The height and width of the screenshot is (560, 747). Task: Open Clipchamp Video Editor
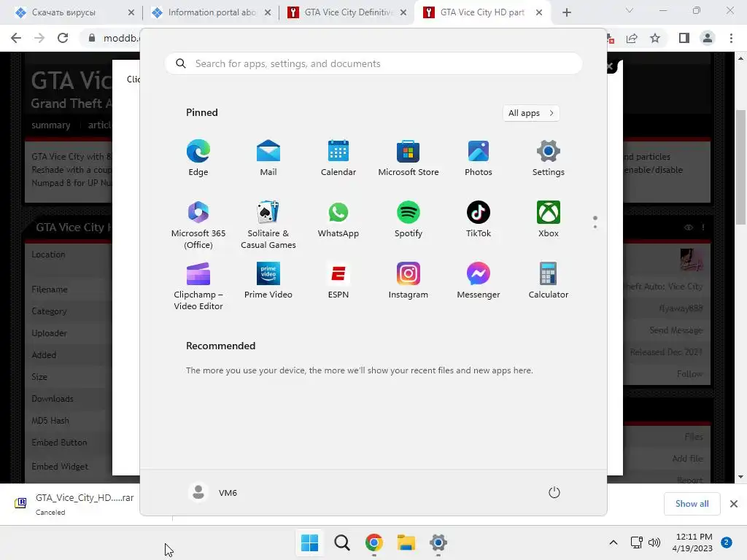click(x=198, y=286)
